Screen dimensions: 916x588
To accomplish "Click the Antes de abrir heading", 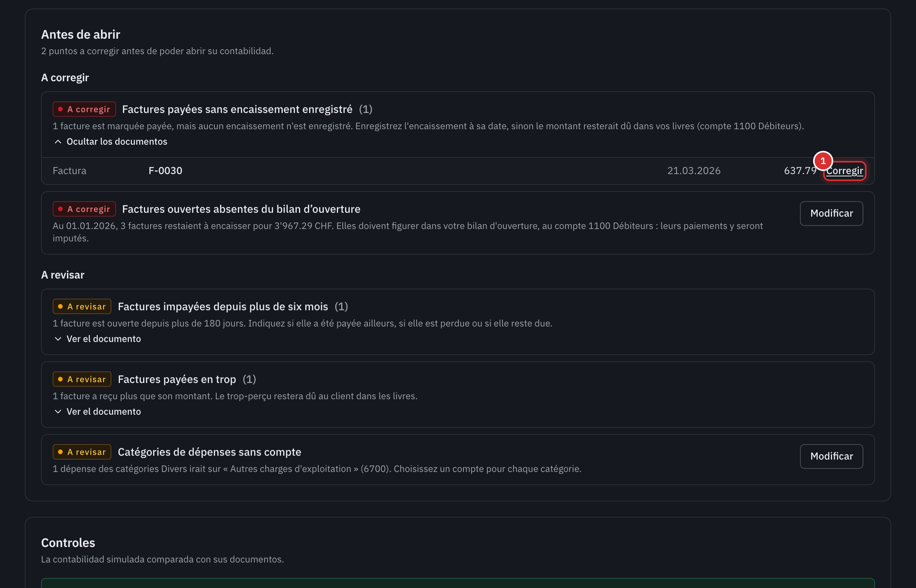I will tap(80, 34).
